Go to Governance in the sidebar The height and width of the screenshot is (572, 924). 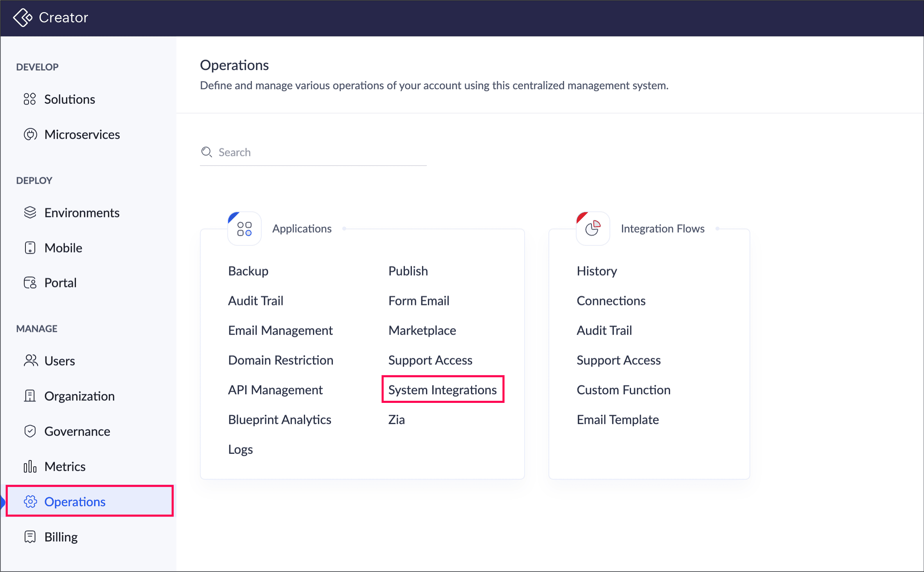77,431
